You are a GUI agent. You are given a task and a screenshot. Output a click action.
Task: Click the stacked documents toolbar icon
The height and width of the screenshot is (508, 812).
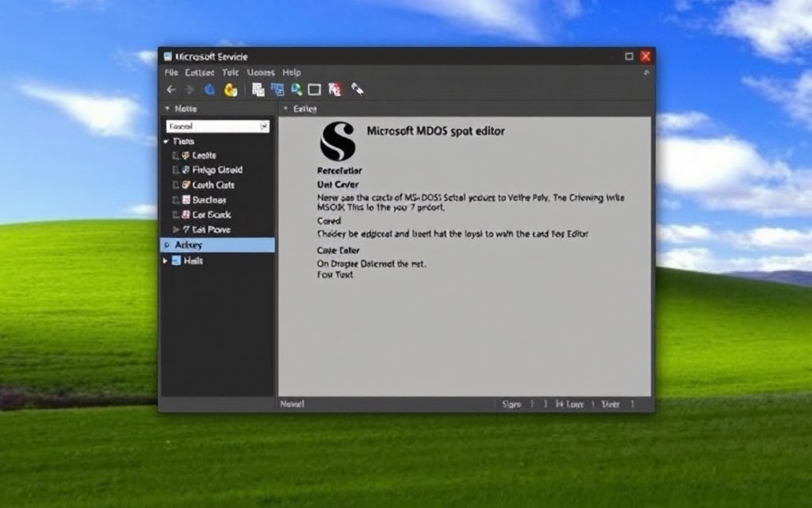pyautogui.click(x=258, y=90)
